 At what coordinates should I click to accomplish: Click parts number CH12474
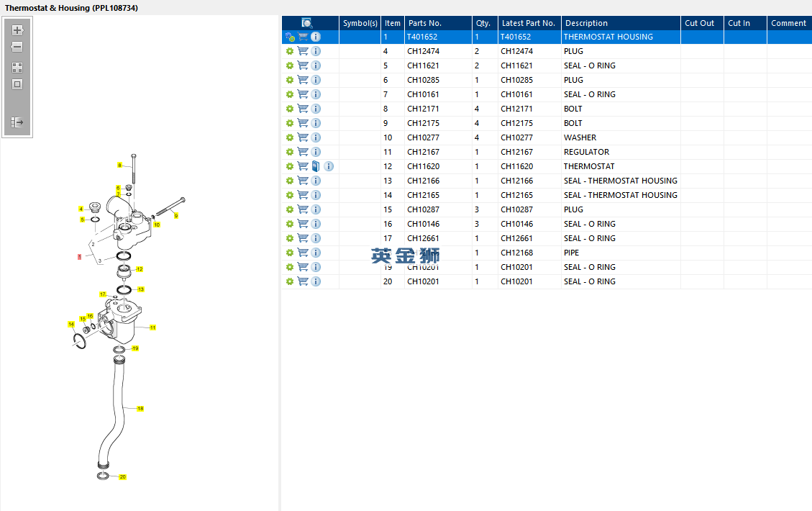tap(423, 51)
